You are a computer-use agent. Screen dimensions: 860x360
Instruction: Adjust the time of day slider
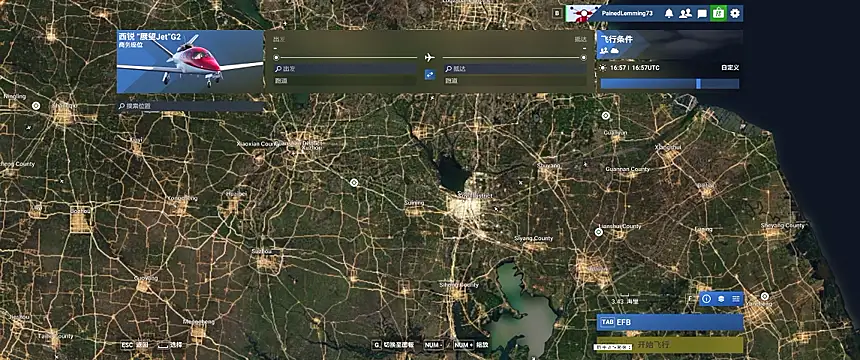[x=670, y=84]
